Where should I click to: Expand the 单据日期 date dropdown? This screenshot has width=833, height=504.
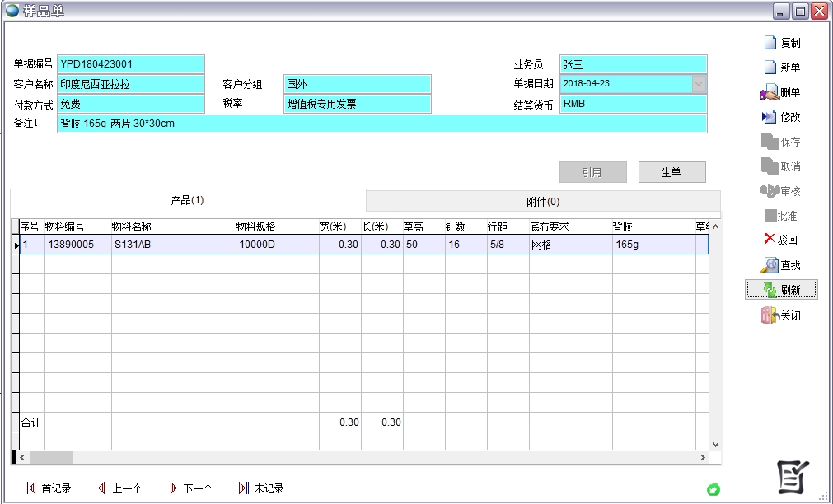(699, 84)
